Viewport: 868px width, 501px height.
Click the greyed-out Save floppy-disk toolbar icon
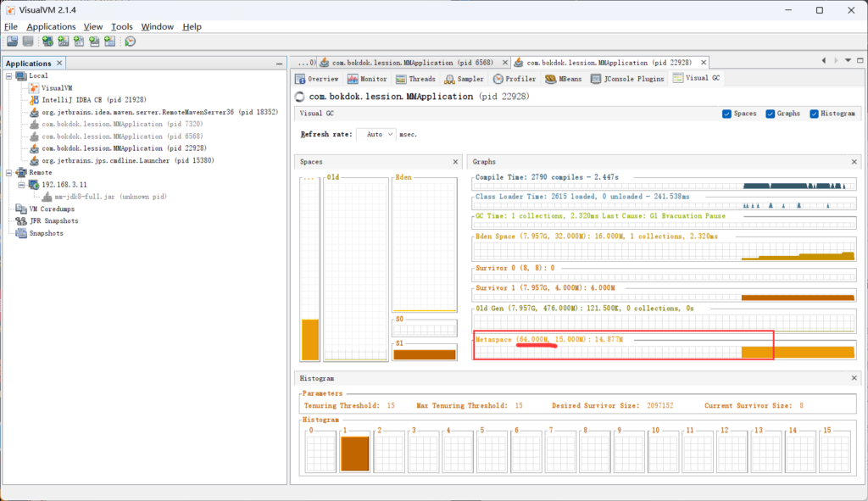click(28, 42)
